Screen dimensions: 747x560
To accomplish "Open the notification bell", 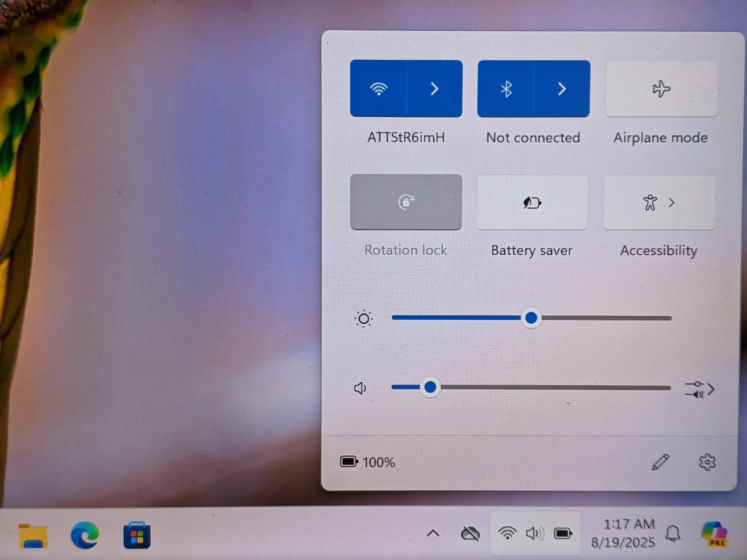I will (x=673, y=533).
